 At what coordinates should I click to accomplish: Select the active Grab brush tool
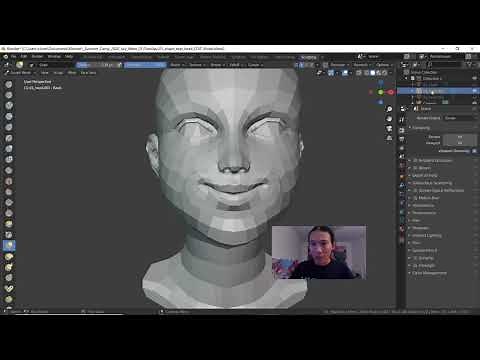(x=9, y=246)
